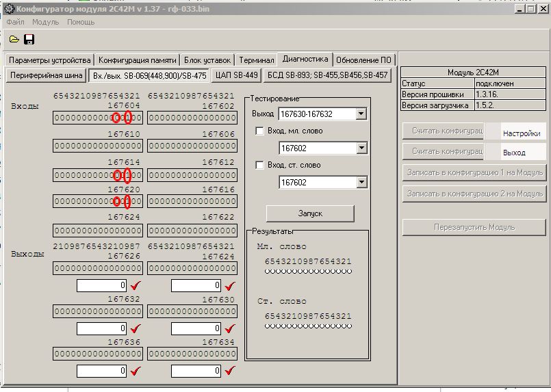Click input bit field 167620
This screenshot has height=392, width=551.
click(x=98, y=201)
